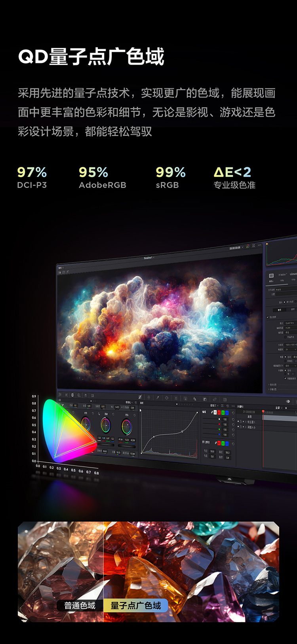Toggle the soft clip red R button

click(219, 443)
